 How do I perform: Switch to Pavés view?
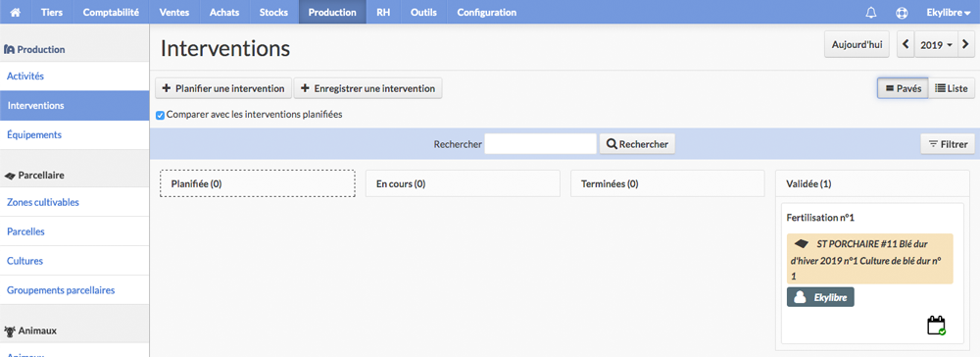click(x=904, y=89)
